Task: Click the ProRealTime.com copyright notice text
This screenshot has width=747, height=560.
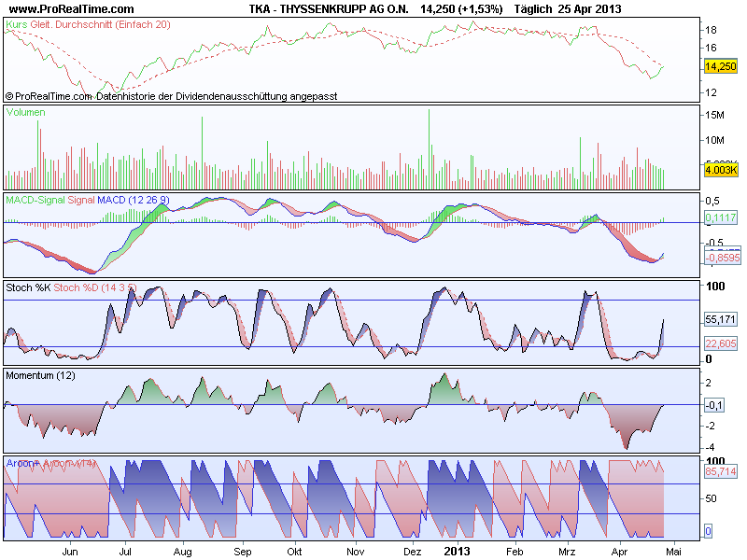Action: [171, 96]
